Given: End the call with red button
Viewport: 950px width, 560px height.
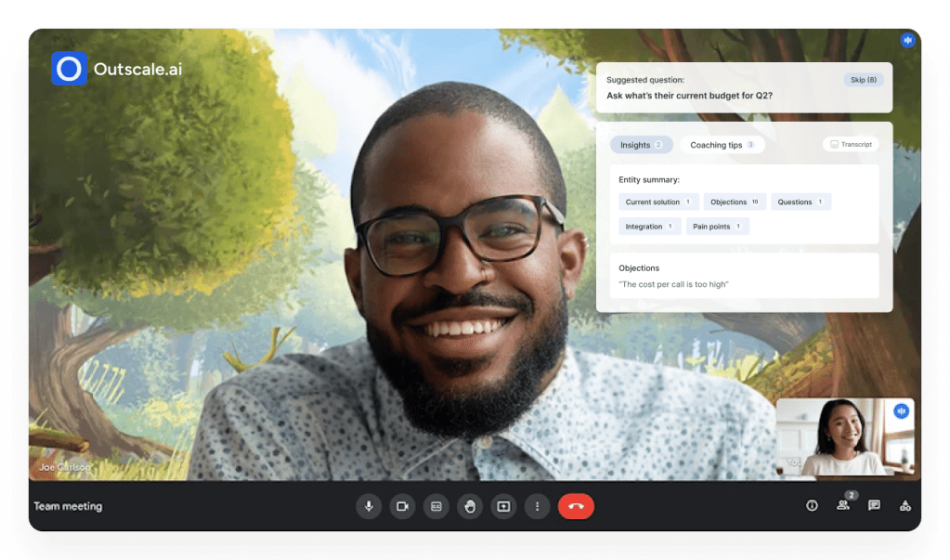Looking at the screenshot, I should [576, 506].
